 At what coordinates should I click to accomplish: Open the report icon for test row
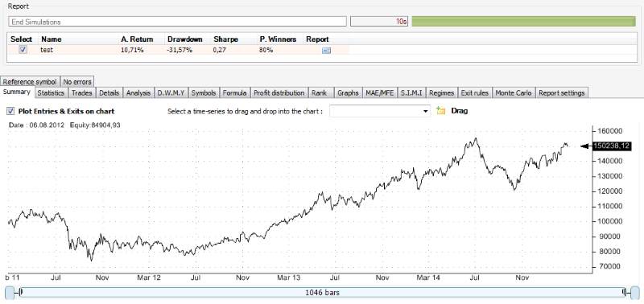coord(327,51)
